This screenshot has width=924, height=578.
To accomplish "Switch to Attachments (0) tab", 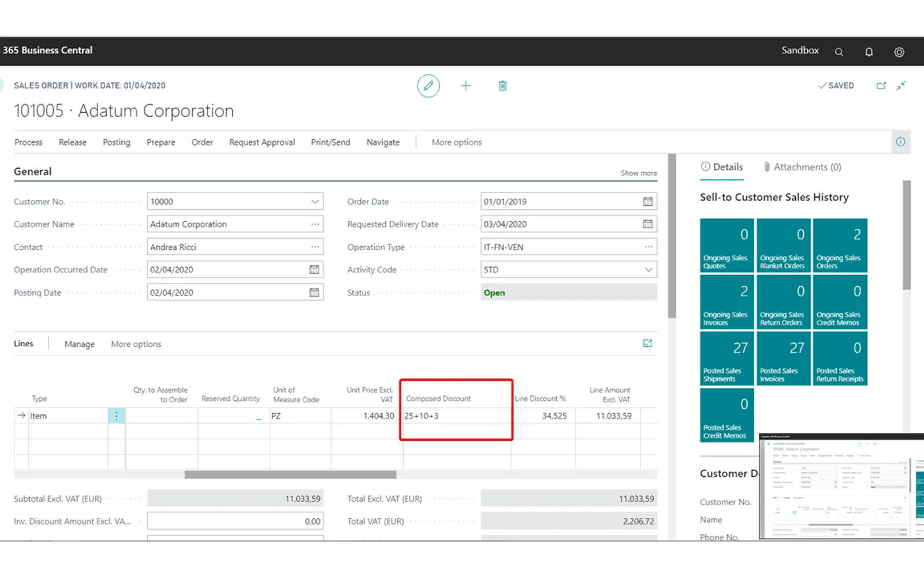I will click(802, 167).
